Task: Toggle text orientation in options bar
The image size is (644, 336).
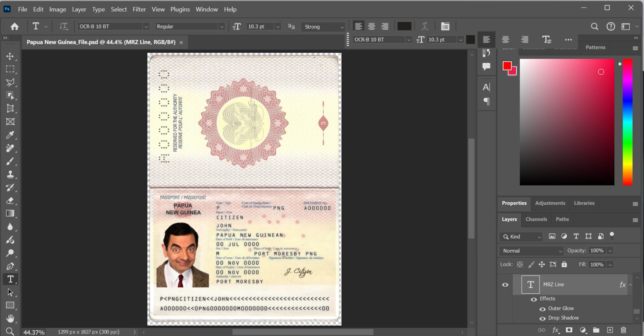Action: coord(64,26)
